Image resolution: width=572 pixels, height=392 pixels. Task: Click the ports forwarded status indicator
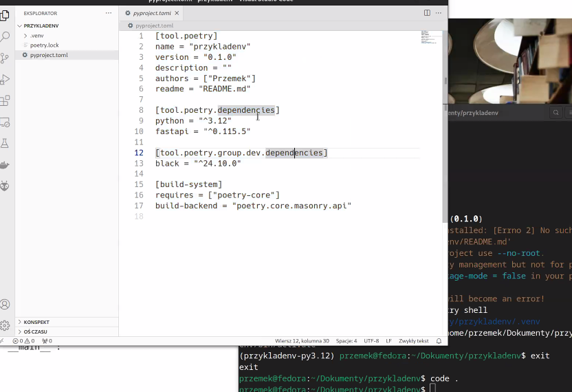47,341
